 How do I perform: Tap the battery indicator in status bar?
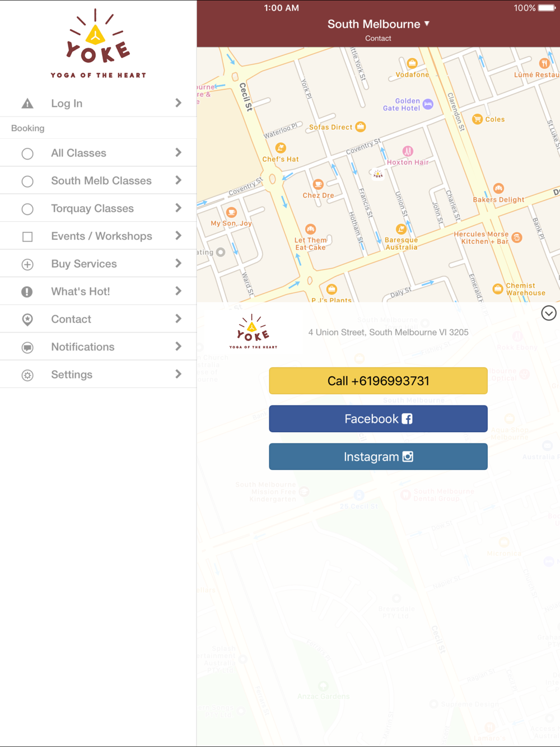click(x=547, y=8)
